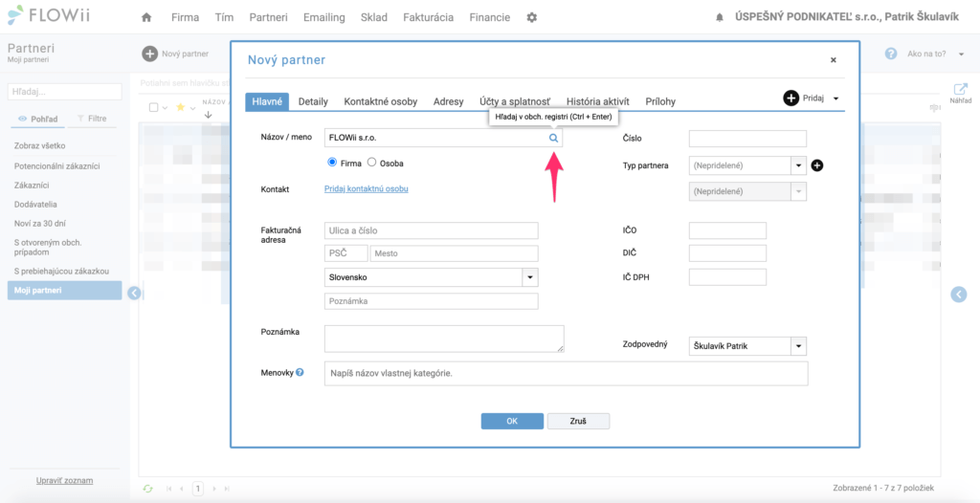Expand the checkbox selection dropdown arrow
The image size is (980, 503).
(165, 108)
